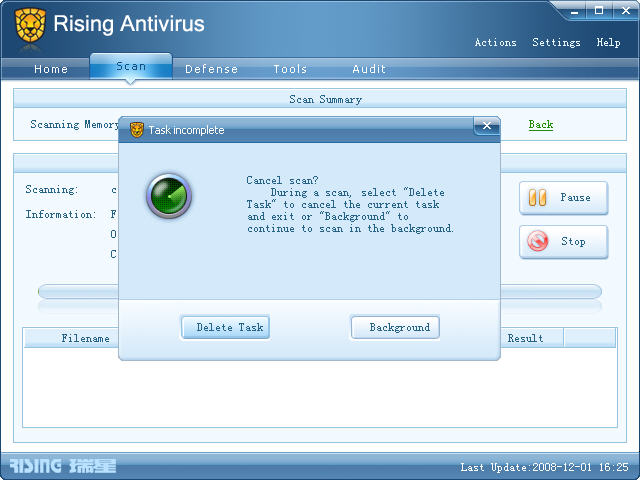
Task: Pause the running scan
Action: coord(564,198)
